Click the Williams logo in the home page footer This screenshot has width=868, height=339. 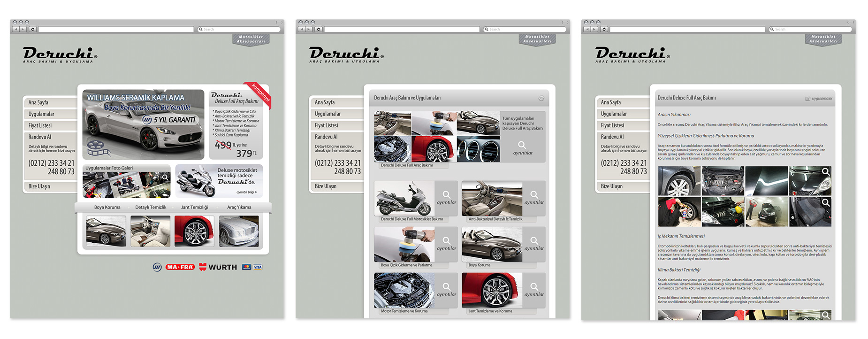click(x=157, y=267)
